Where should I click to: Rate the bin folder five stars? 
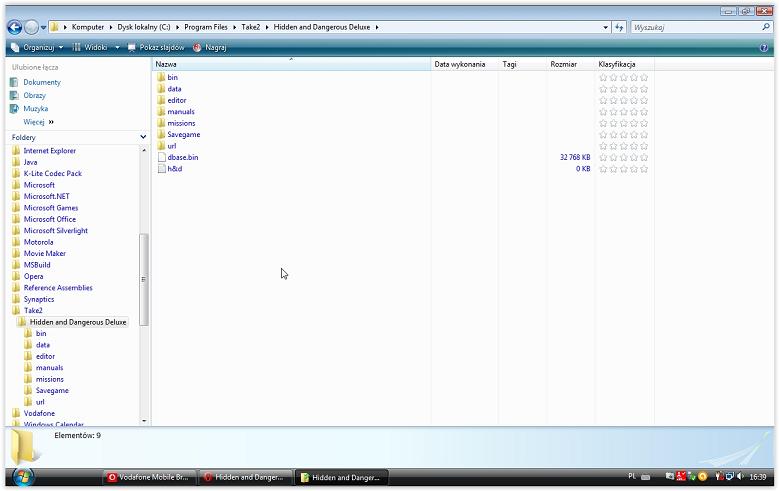click(x=644, y=77)
